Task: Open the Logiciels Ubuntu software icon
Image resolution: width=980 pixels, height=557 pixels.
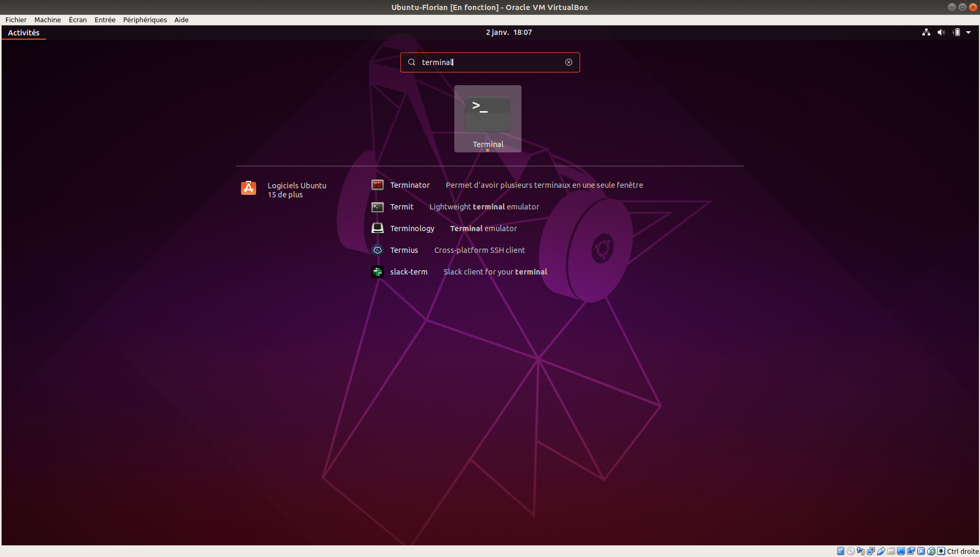Action: [249, 188]
